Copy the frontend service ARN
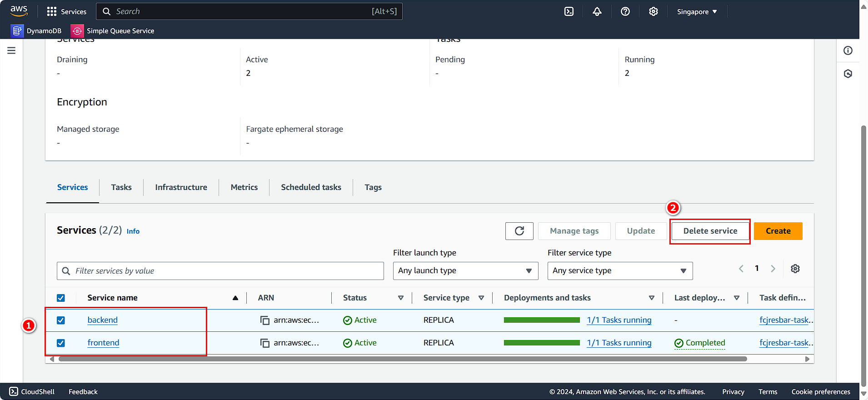The width and height of the screenshot is (868, 400). point(265,343)
